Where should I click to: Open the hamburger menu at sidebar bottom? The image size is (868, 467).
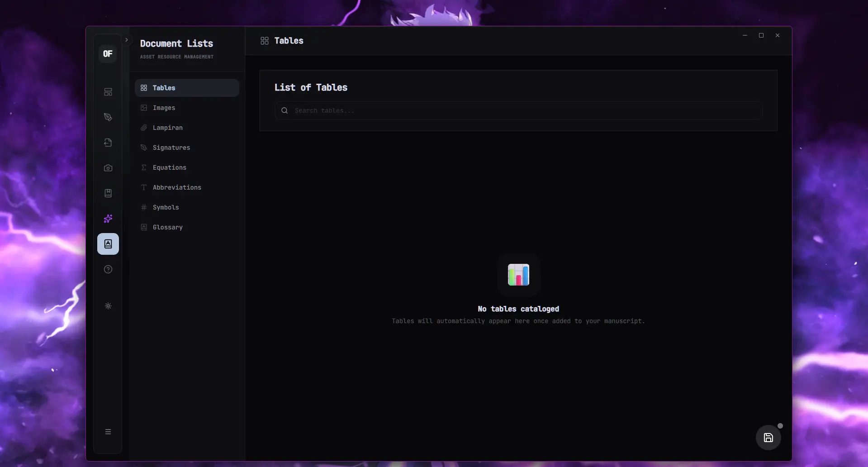coord(108,432)
